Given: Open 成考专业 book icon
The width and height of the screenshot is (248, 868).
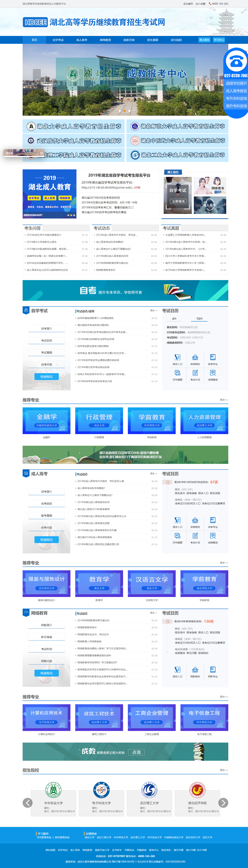Looking at the screenshot, I should [213, 520].
